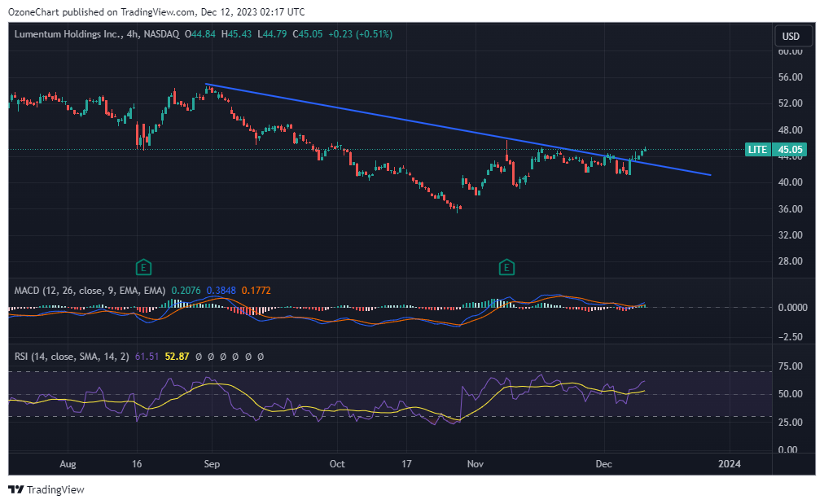Click the 56.00 price axis label
This screenshot has height=504, width=824.
[791, 77]
